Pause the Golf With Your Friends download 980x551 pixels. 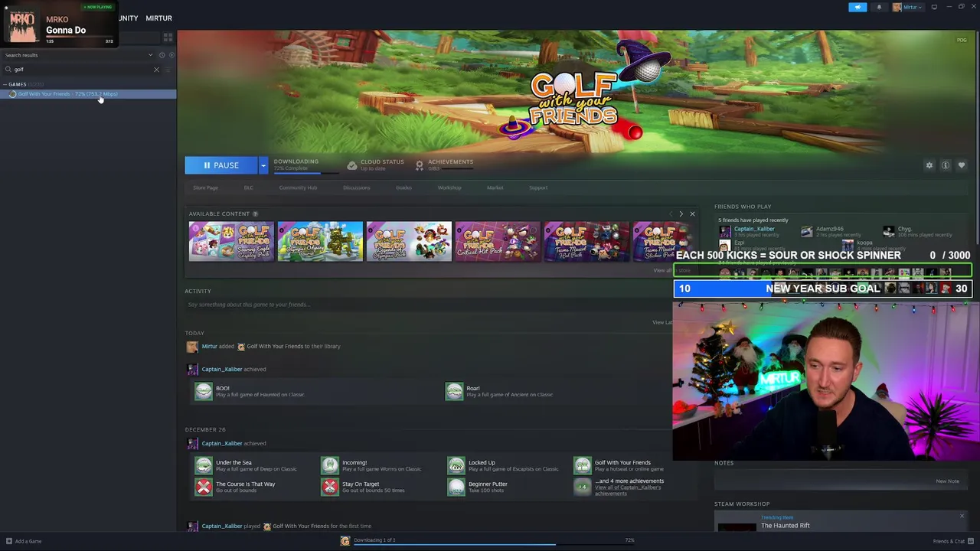[220, 165]
